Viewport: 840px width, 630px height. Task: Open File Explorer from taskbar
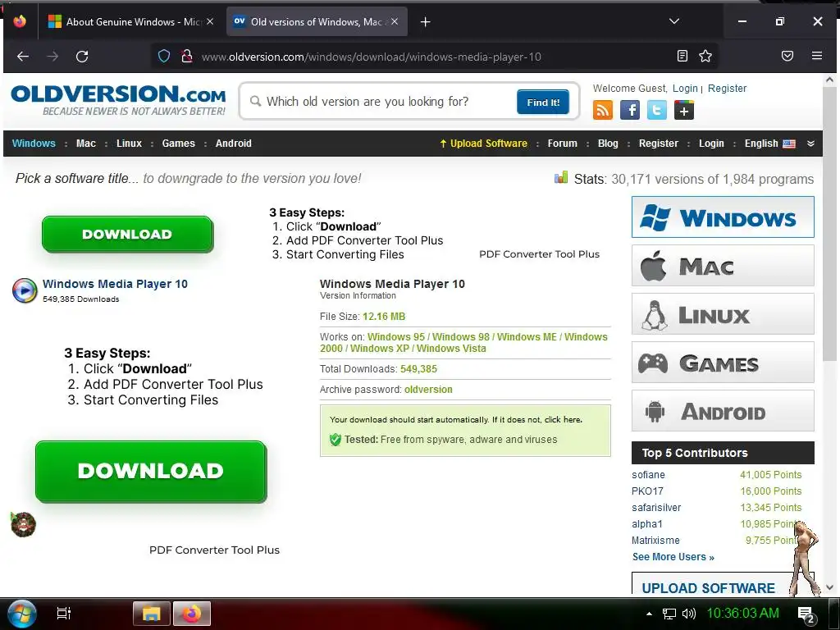(x=151, y=614)
